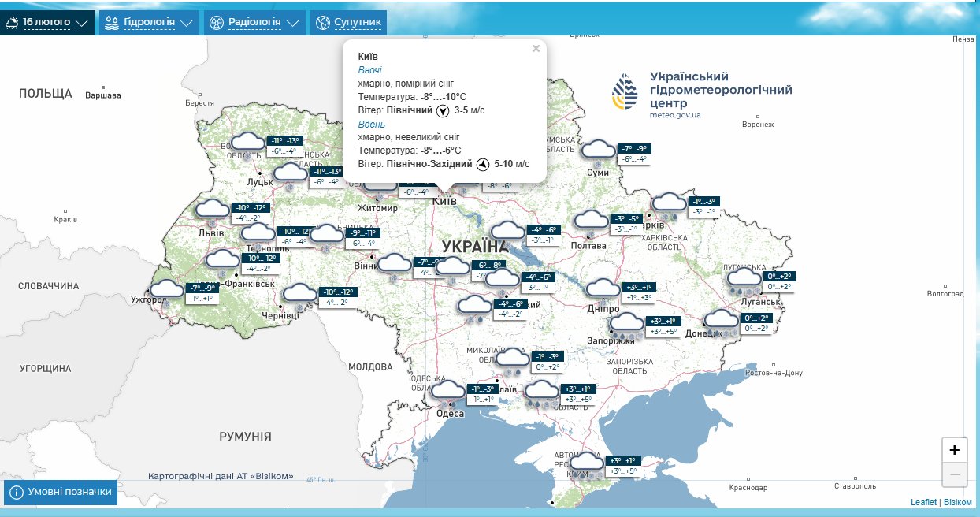
Task: Open the 16 лютого date dropdown
Action: click(48, 23)
